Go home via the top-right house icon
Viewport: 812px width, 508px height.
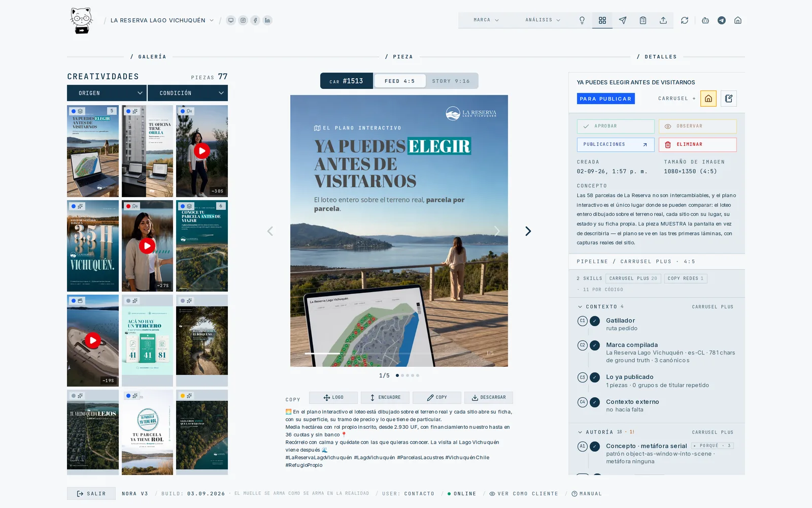738,20
